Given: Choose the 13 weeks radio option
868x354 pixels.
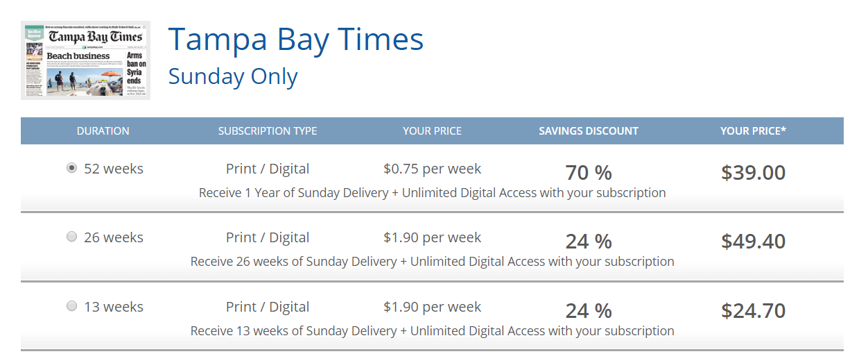Looking at the screenshot, I should pyautogui.click(x=71, y=306).
